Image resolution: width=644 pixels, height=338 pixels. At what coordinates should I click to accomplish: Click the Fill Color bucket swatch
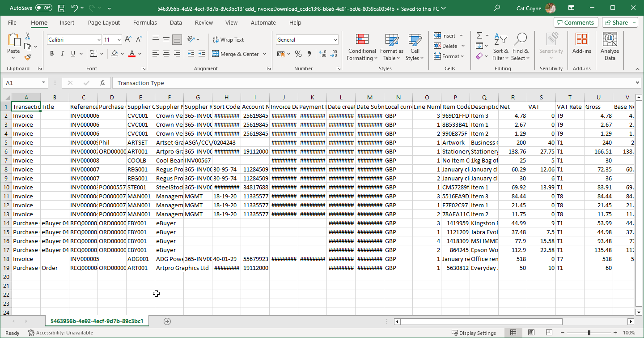coord(114,54)
